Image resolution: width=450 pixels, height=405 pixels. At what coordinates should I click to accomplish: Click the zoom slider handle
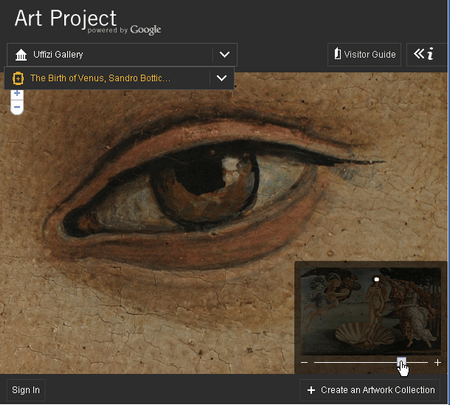click(x=402, y=362)
